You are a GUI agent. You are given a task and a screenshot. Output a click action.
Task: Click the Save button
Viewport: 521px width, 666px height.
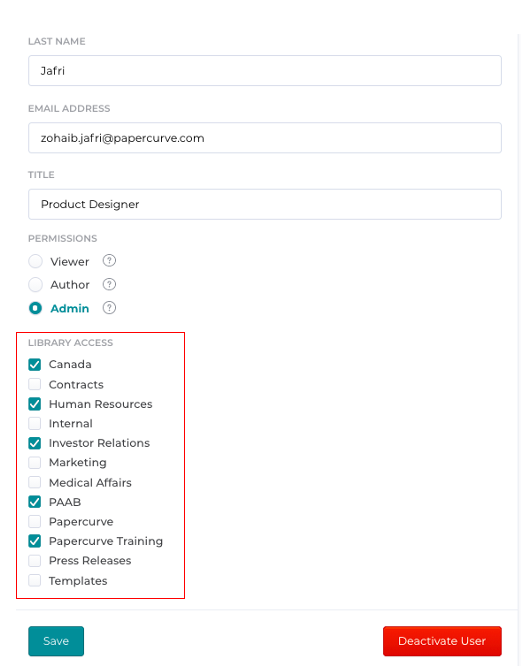coord(56,641)
